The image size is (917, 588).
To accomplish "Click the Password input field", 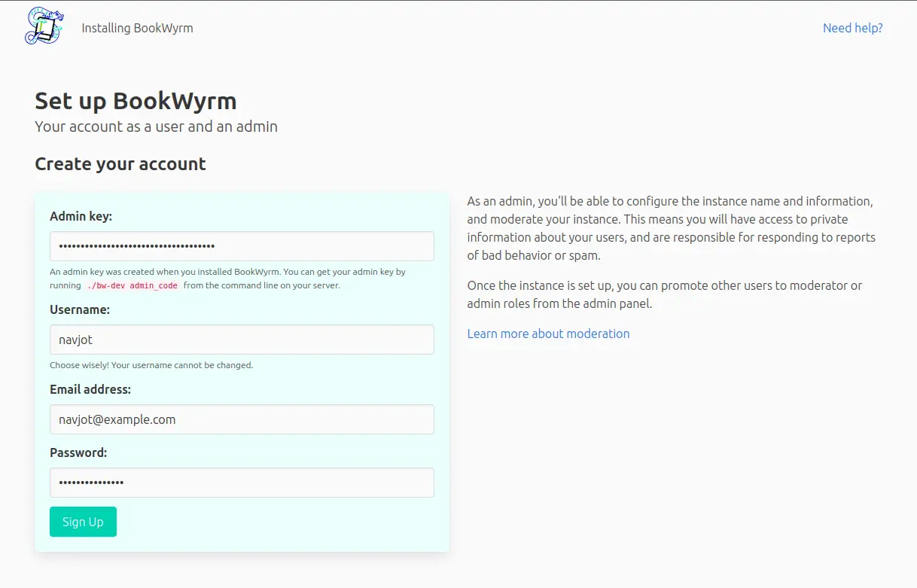I will pos(241,483).
